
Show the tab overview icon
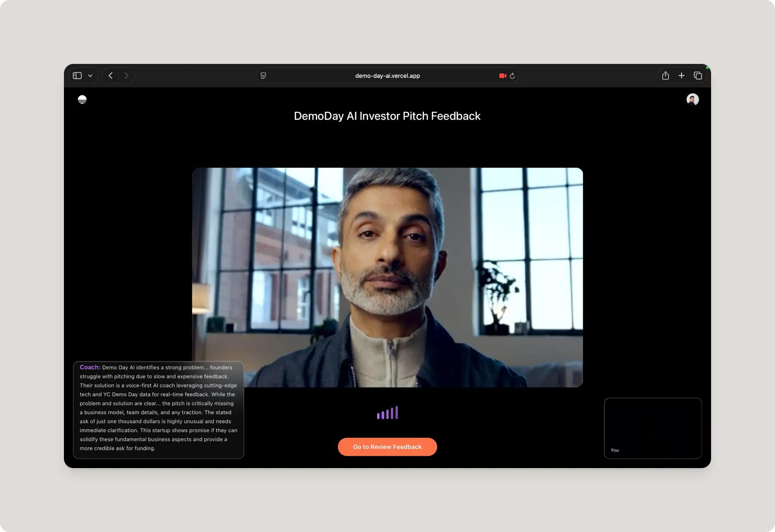pyautogui.click(x=698, y=75)
